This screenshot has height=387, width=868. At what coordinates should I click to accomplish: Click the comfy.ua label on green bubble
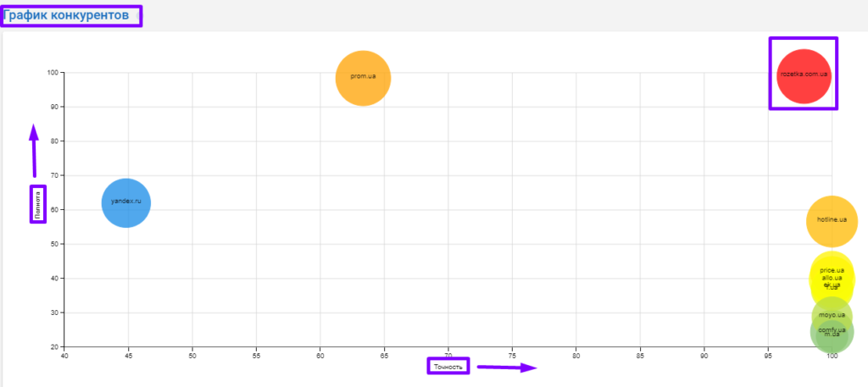(832, 329)
